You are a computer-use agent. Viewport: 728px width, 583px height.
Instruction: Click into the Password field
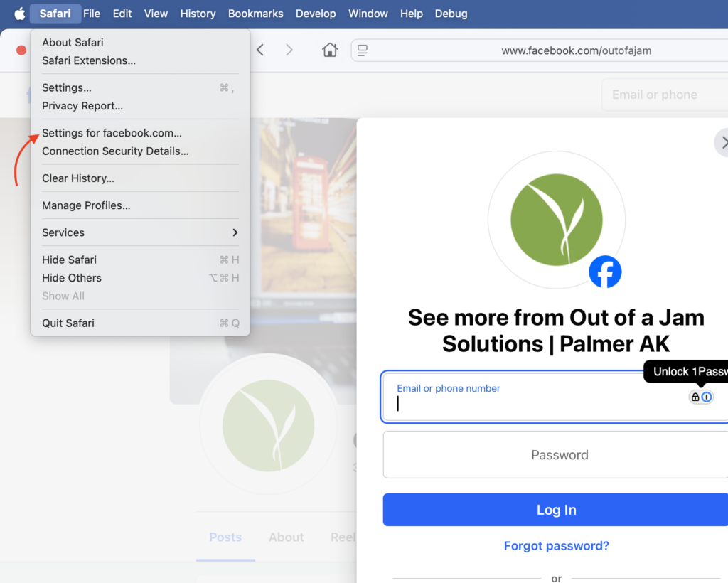559,455
